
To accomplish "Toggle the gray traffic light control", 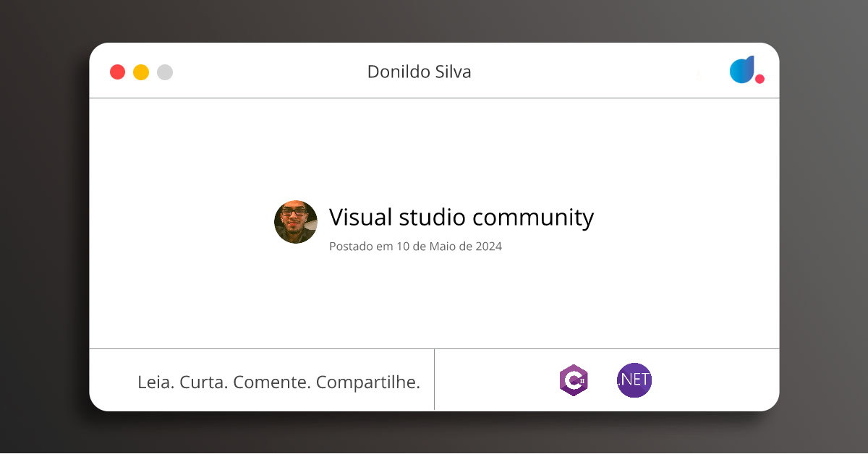I will [165, 72].
